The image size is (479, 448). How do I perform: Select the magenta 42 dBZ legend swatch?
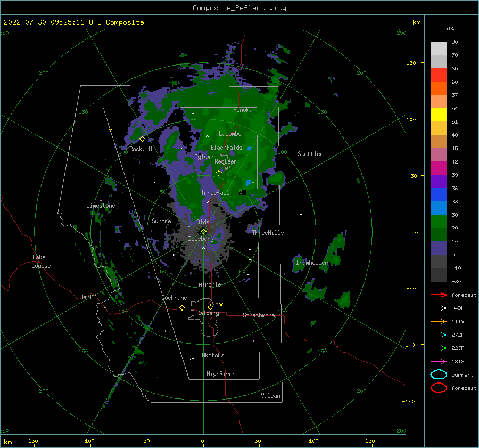pos(439,168)
